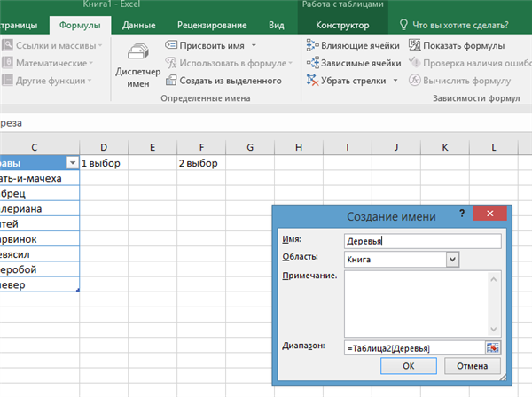Click OK in Создание имени dialog
This screenshot has height=397, width=532.
[x=409, y=366]
